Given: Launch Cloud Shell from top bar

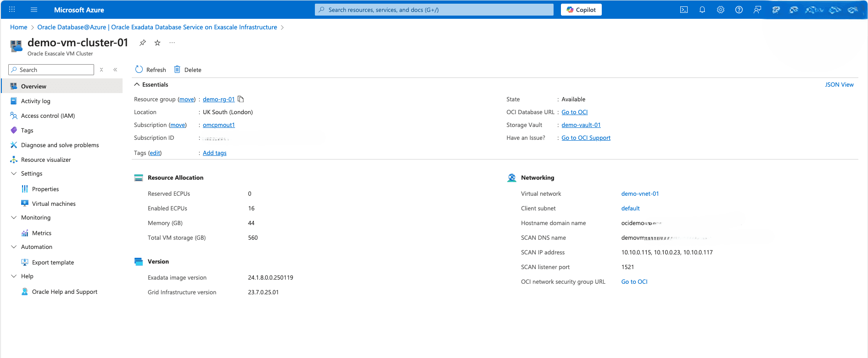Looking at the screenshot, I should (684, 10).
